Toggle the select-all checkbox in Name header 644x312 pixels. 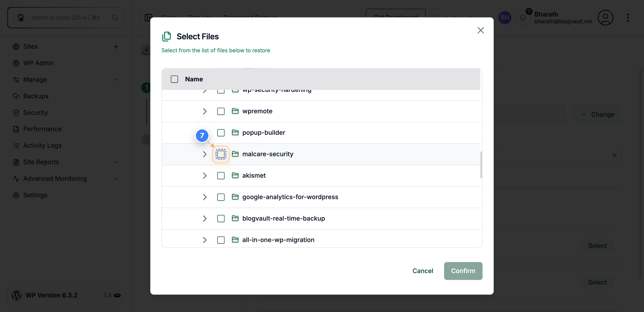pyautogui.click(x=174, y=79)
